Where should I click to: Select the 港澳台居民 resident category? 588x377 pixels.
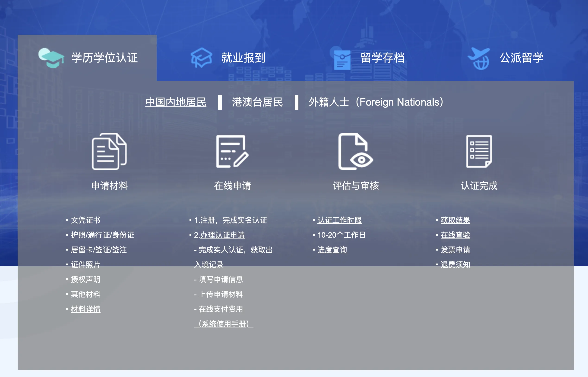257,102
